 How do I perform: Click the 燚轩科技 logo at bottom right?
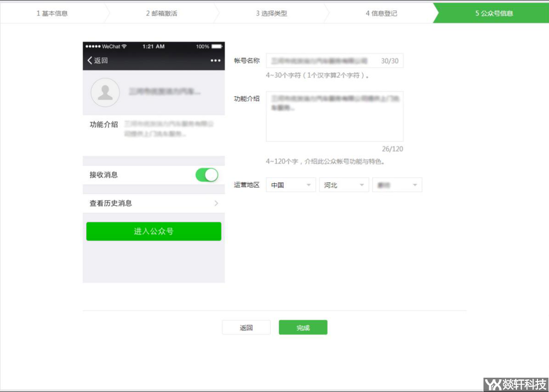coord(515,383)
